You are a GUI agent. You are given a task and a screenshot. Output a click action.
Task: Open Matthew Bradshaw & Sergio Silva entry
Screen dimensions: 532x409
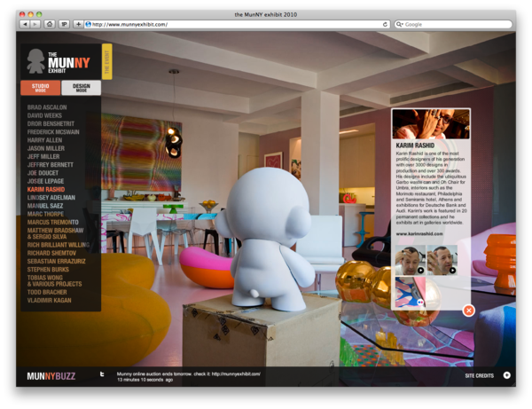pyautogui.click(x=55, y=233)
